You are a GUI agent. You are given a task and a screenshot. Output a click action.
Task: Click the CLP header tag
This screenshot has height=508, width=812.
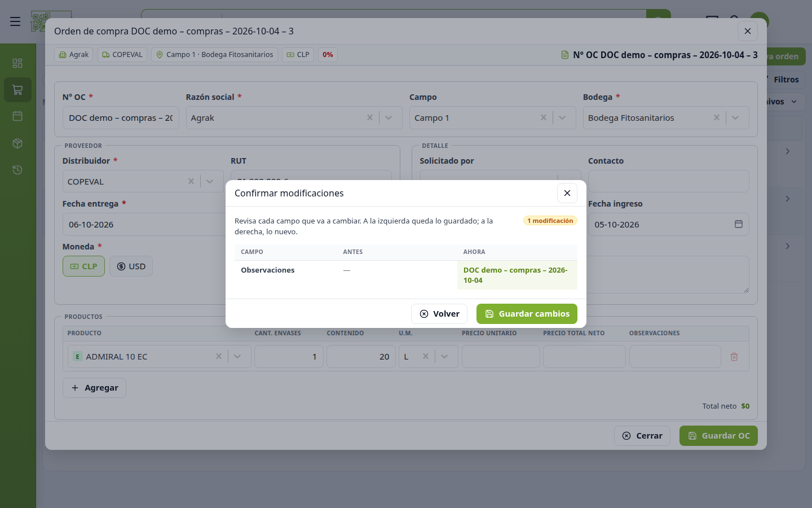(x=298, y=55)
